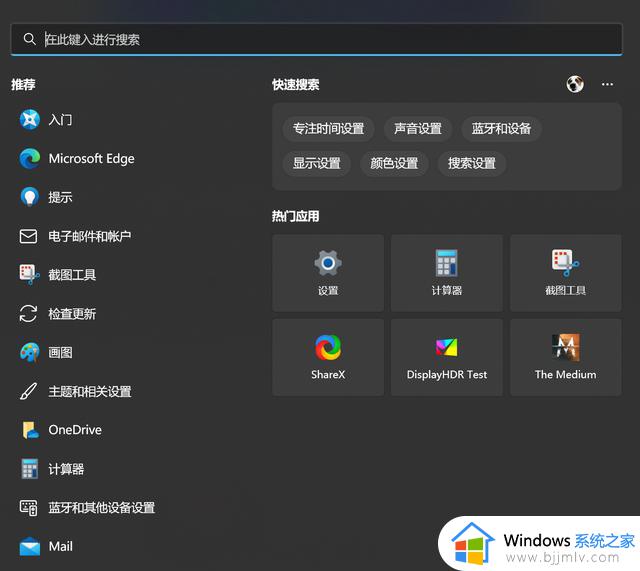
Task: Click the 主题和相关设置 text label
Action: pos(90,391)
